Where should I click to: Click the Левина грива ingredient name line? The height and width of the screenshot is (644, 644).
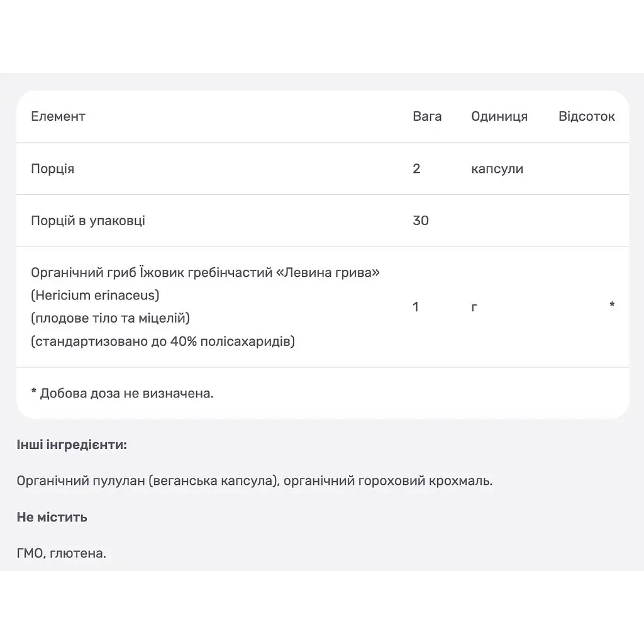[x=206, y=273]
